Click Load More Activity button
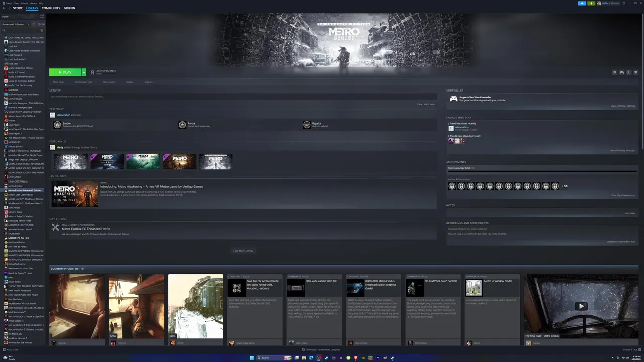 pyautogui.click(x=243, y=251)
